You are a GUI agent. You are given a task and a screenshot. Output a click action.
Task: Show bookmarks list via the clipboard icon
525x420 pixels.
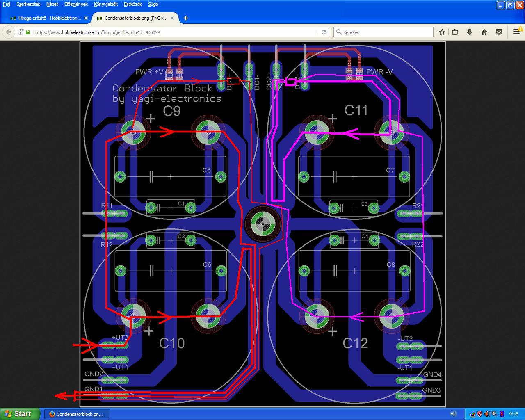click(455, 32)
